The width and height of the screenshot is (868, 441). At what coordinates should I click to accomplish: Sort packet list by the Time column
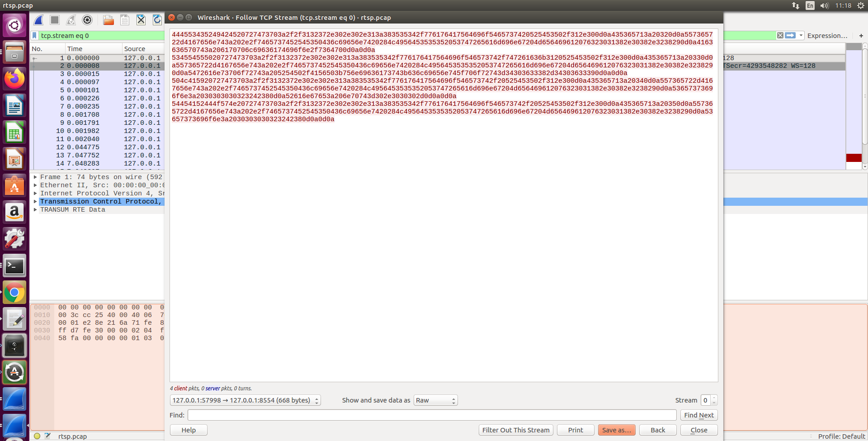pos(94,49)
